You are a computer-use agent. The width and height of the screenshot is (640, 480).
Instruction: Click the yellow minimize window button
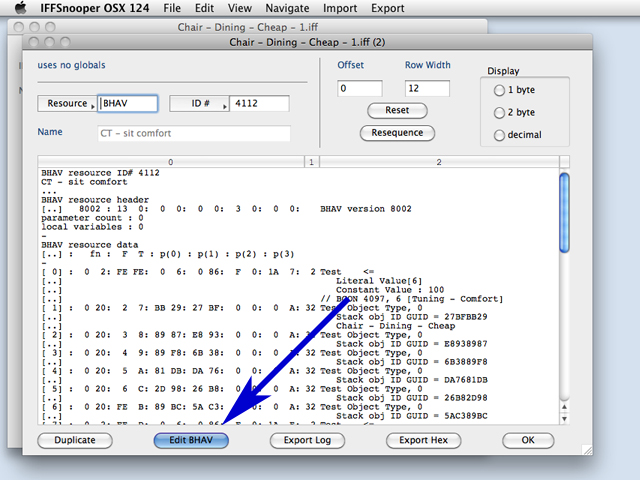[49, 43]
